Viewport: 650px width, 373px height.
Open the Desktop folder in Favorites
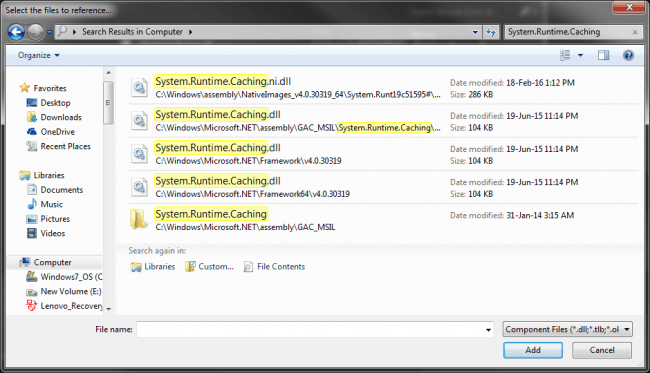(x=55, y=102)
